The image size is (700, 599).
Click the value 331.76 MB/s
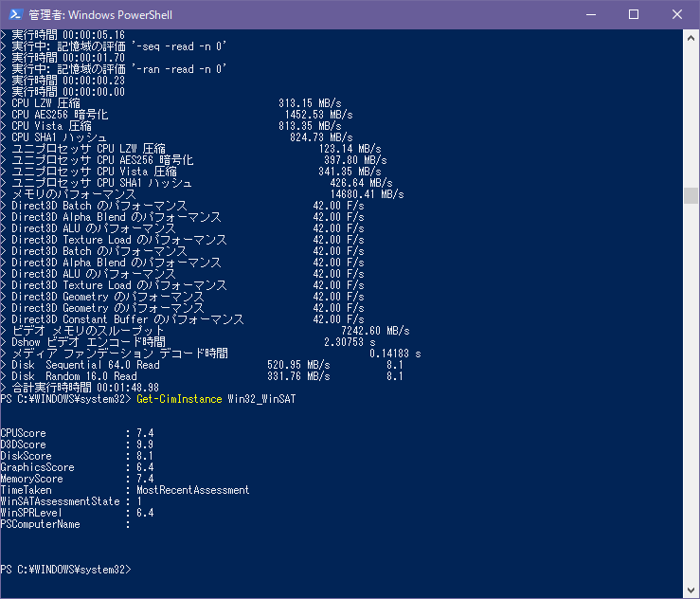[x=298, y=376]
